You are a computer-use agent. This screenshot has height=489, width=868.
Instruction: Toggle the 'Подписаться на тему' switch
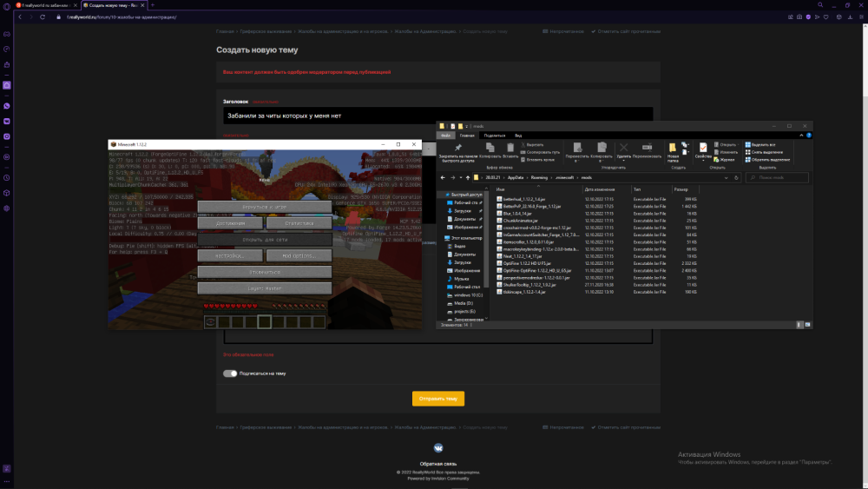230,373
